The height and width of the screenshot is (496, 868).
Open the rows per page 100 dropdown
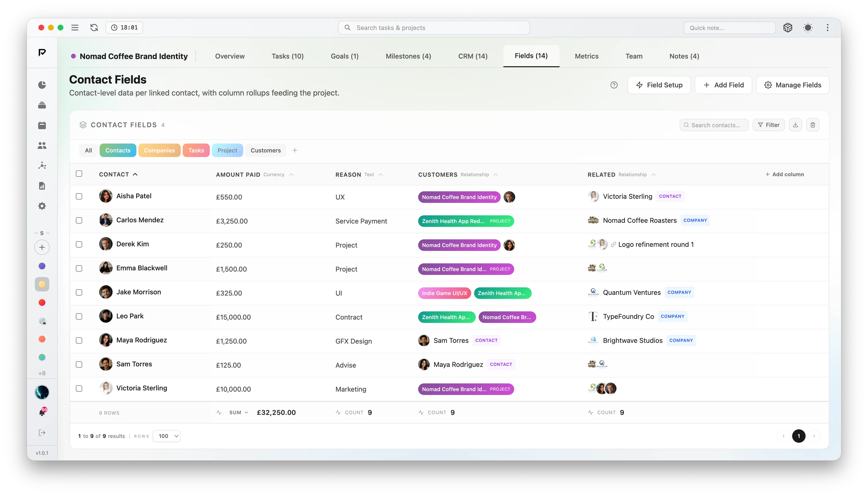pos(167,436)
